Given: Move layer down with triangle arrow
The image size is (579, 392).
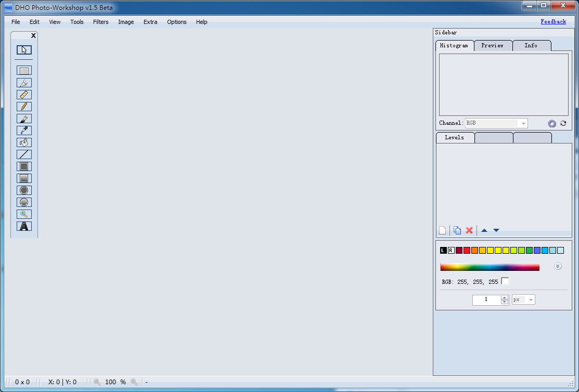Looking at the screenshot, I should pos(496,230).
